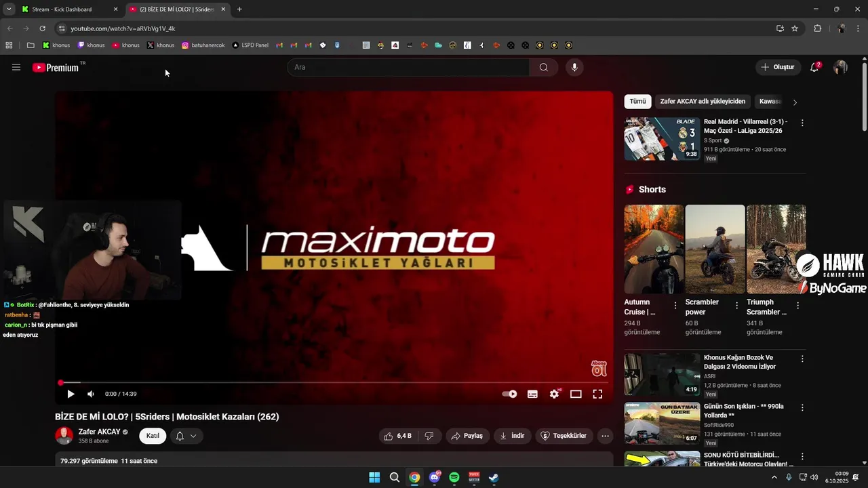Open the Chrome extensions puzzle menu

(817, 28)
